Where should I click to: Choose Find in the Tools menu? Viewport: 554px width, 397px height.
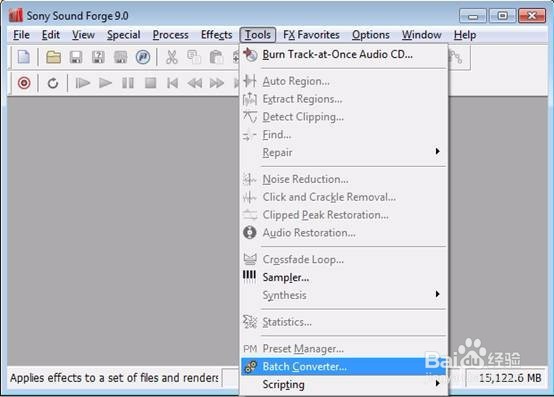[x=344, y=135]
